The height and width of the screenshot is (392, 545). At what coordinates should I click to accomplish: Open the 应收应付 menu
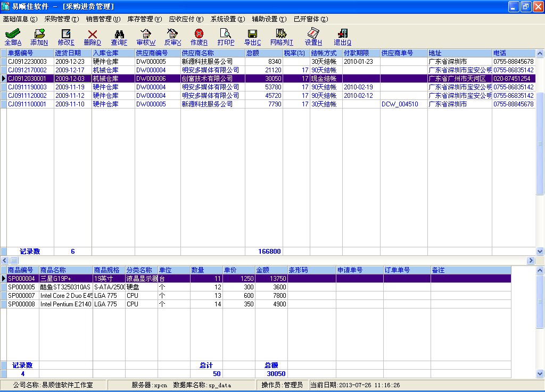pyautogui.click(x=186, y=19)
